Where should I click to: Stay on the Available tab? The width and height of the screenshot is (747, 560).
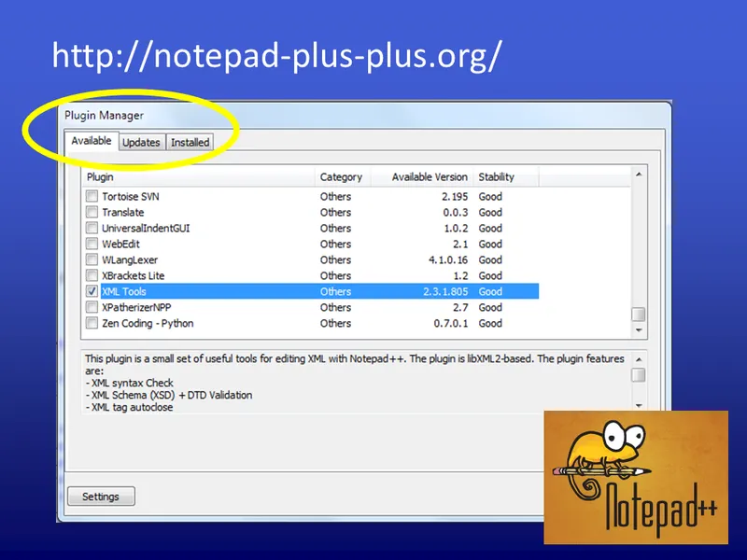(x=91, y=141)
